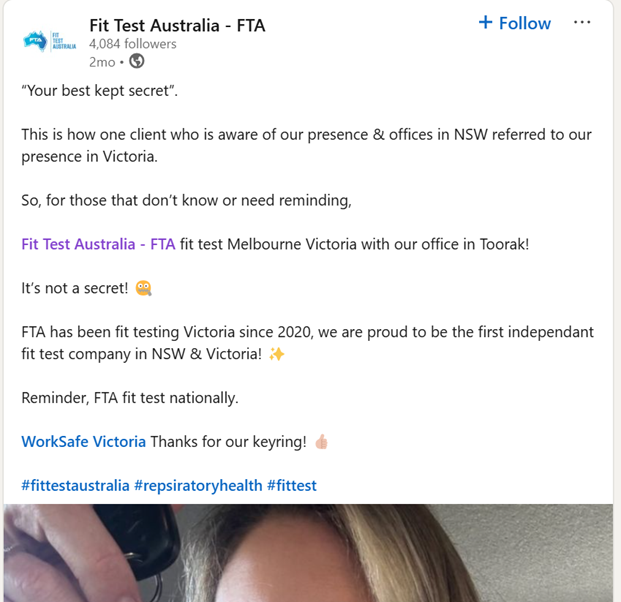Click the globe public visibility icon
The image size is (621, 602).
click(x=137, y=61)
